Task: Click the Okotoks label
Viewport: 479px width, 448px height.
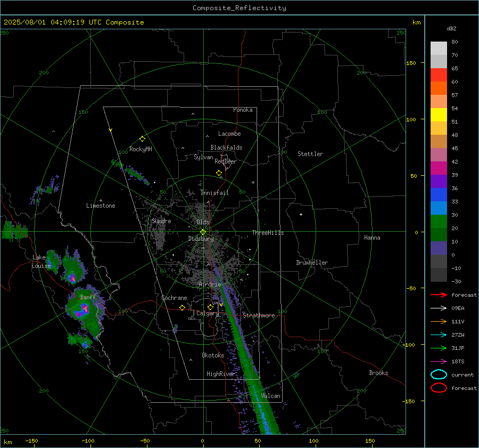Action: pos(213,355)
